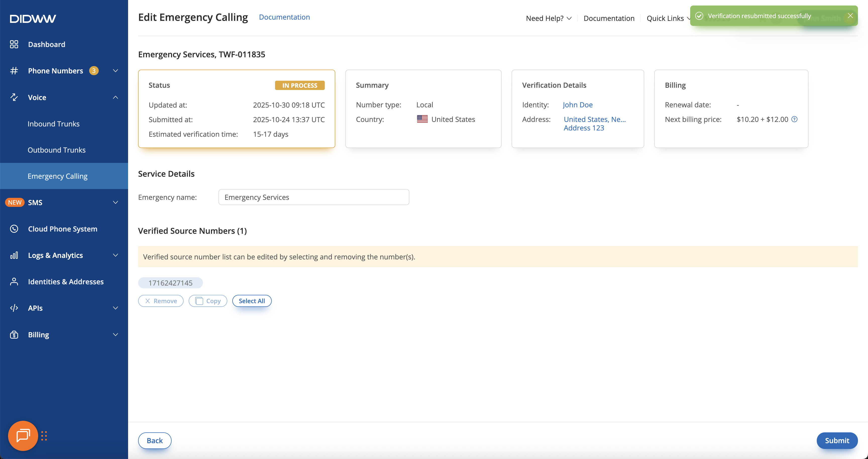The image size is (868, 459).
Task: Click the Logs & Analytics chart icon
Action: [x=14, y=255]
